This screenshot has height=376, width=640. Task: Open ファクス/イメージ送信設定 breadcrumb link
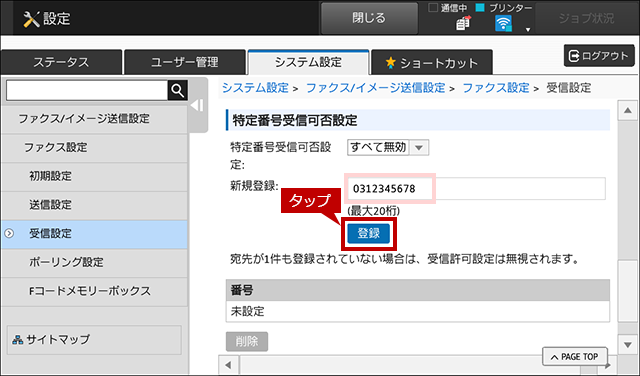coord(376,88)
